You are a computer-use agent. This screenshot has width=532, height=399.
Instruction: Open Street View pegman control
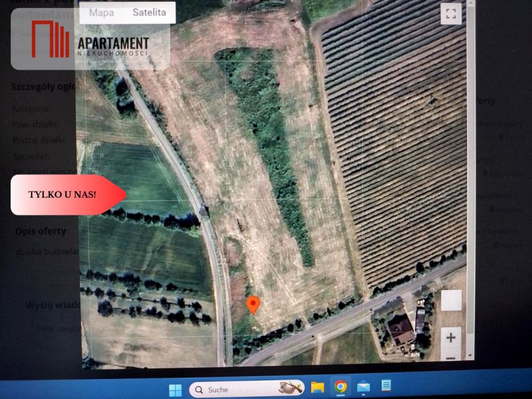coord(451,300)
